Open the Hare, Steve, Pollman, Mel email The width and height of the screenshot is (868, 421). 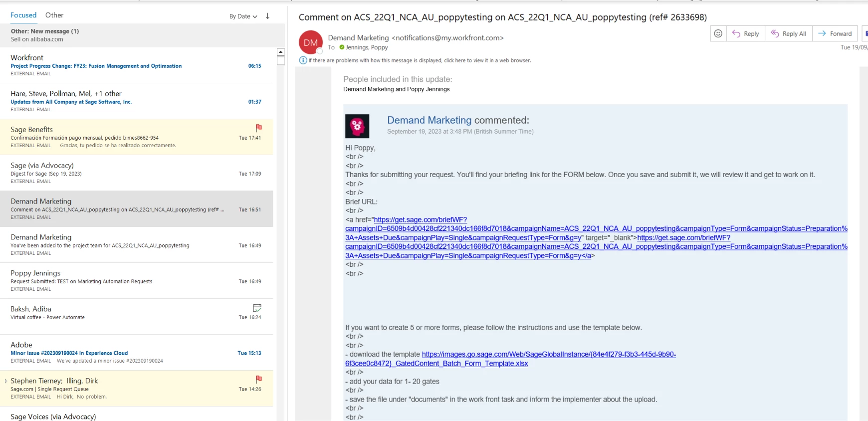pyautogui.click(x=137, y=101)
